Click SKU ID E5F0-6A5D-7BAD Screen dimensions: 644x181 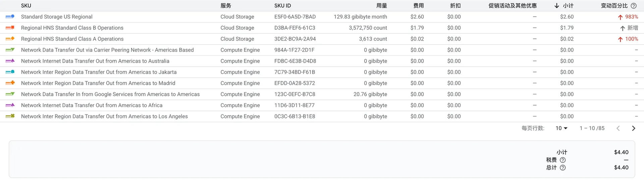click(x=295, y=17)
